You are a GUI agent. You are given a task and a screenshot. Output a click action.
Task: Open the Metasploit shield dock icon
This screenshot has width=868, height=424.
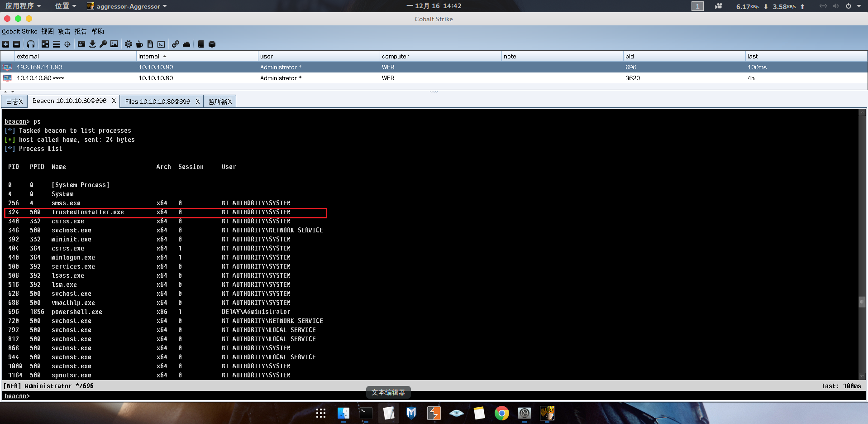(x=411, y=413)
